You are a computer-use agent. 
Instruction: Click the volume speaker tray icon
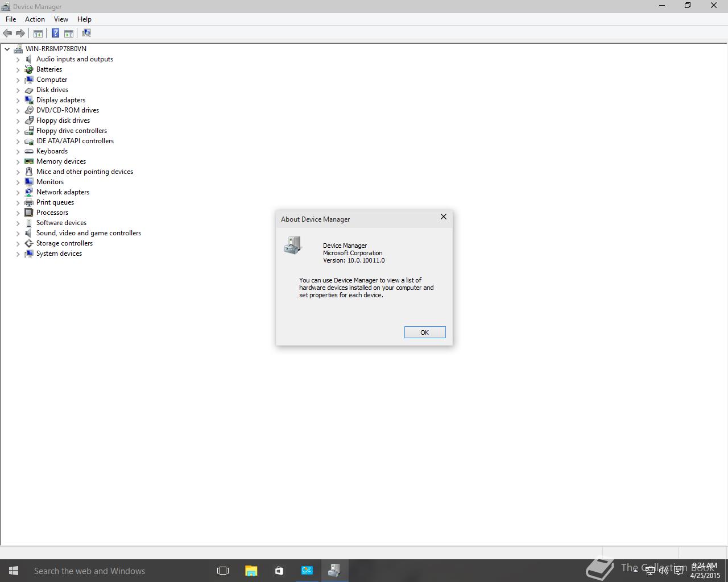coord(664,571)
